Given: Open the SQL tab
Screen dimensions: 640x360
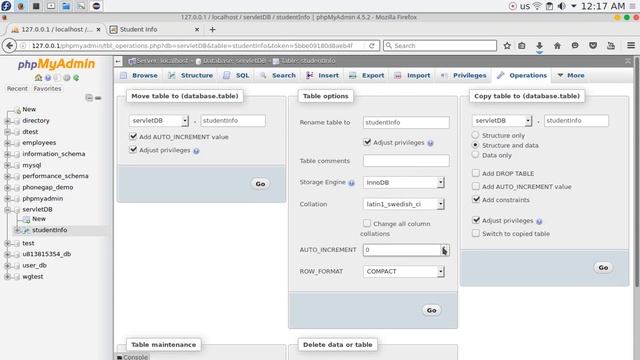Looking at the screenshot, I should [236, 76].
